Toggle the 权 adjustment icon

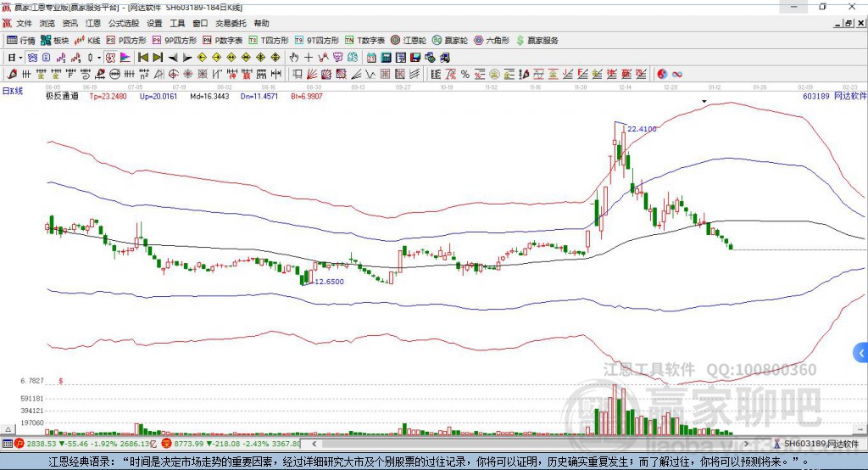tap(110, 58)
